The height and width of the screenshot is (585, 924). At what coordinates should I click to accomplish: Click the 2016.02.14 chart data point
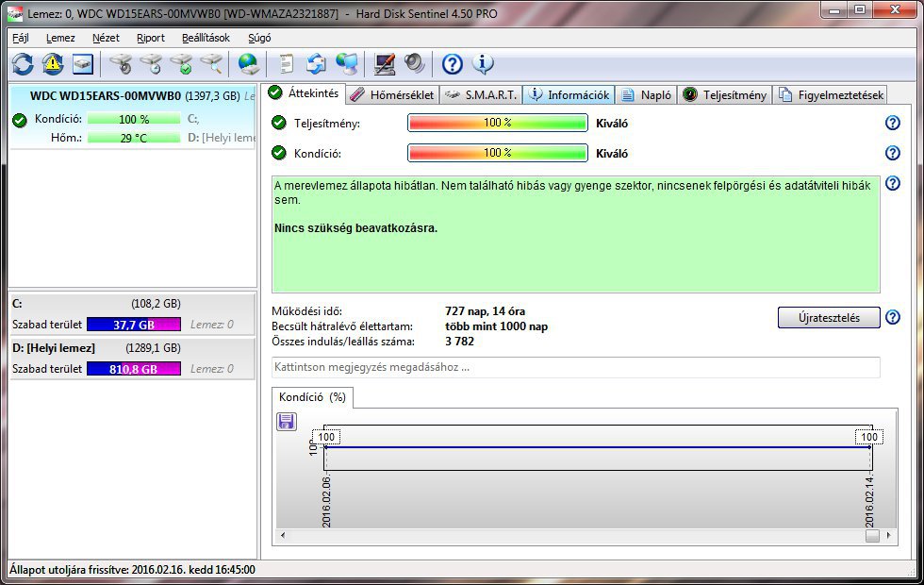point(869,447)
